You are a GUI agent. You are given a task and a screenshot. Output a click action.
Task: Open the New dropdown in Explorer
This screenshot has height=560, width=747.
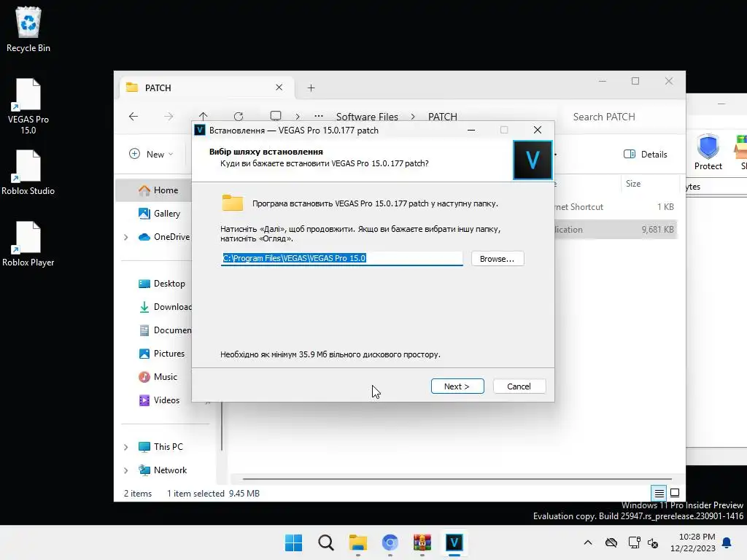click(152, 154)
